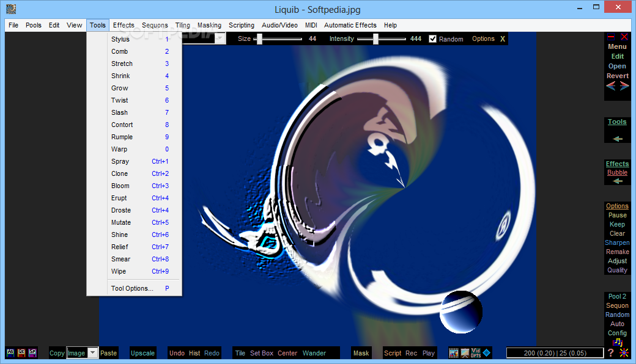Click the Options link in tool bar
The height and width of the screenshot is (364, 636).
483,39
